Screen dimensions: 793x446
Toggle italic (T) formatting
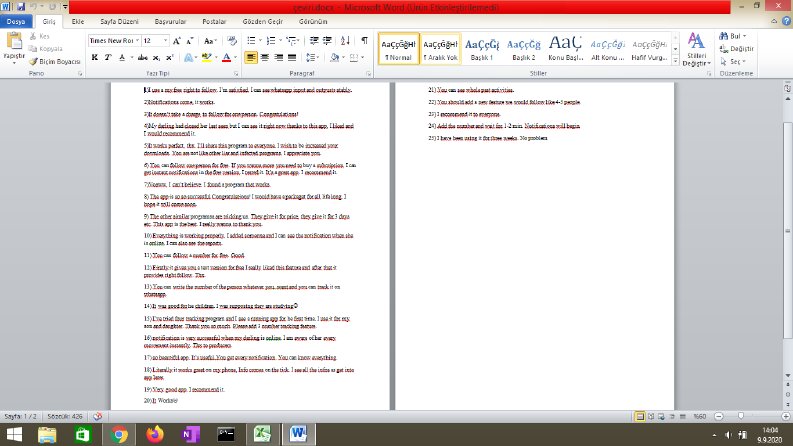click(108, 58)
